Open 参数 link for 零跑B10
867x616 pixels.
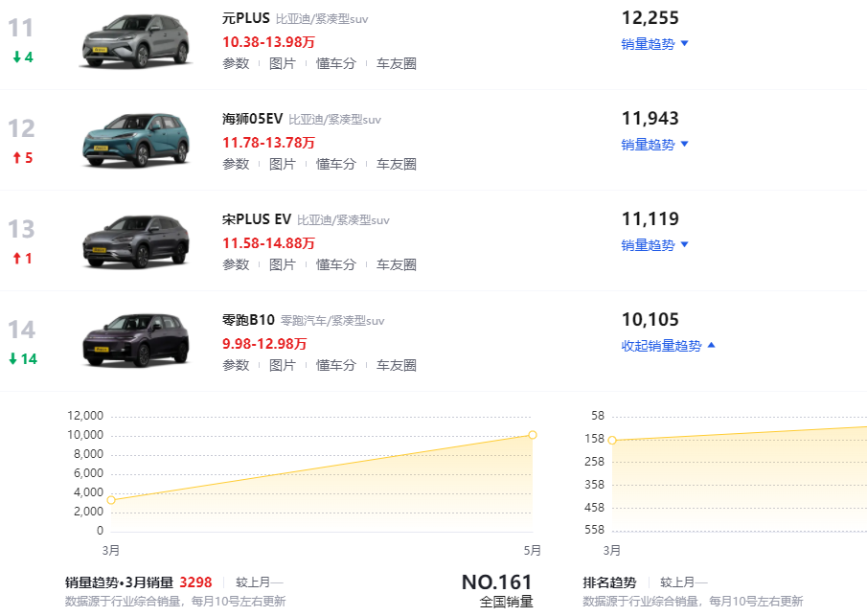(236, 366)
